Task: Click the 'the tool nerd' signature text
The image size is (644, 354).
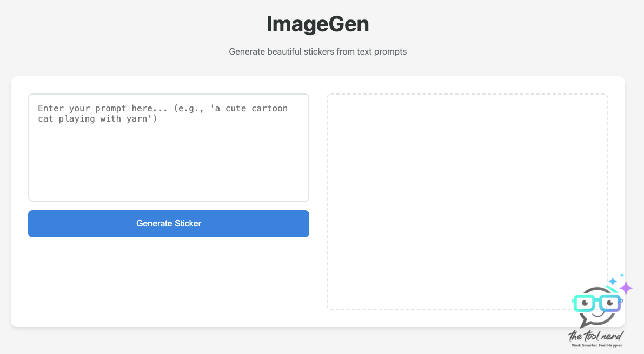Action: click(x=596, y=336)
